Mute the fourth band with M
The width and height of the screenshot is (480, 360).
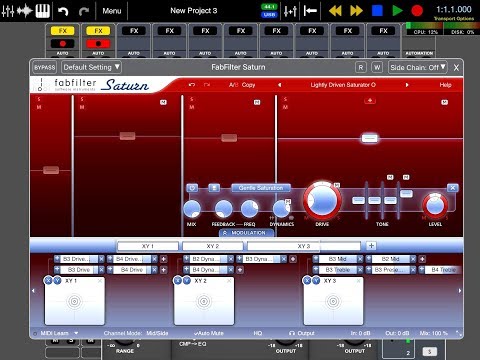coord(285,107)
